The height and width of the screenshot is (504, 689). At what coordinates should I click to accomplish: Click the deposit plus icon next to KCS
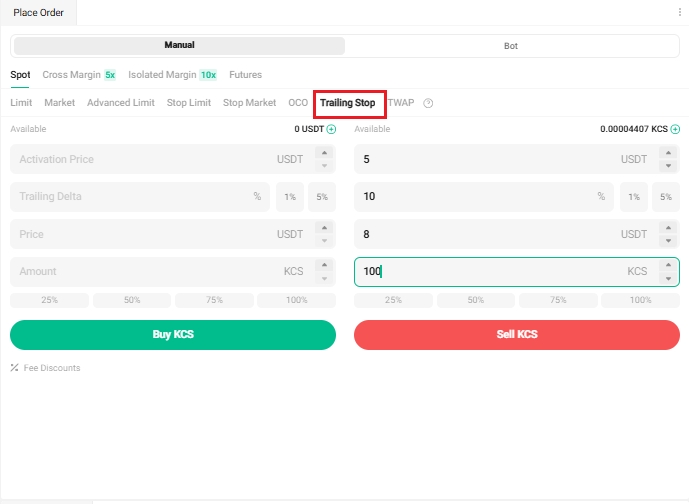point(675,129)
